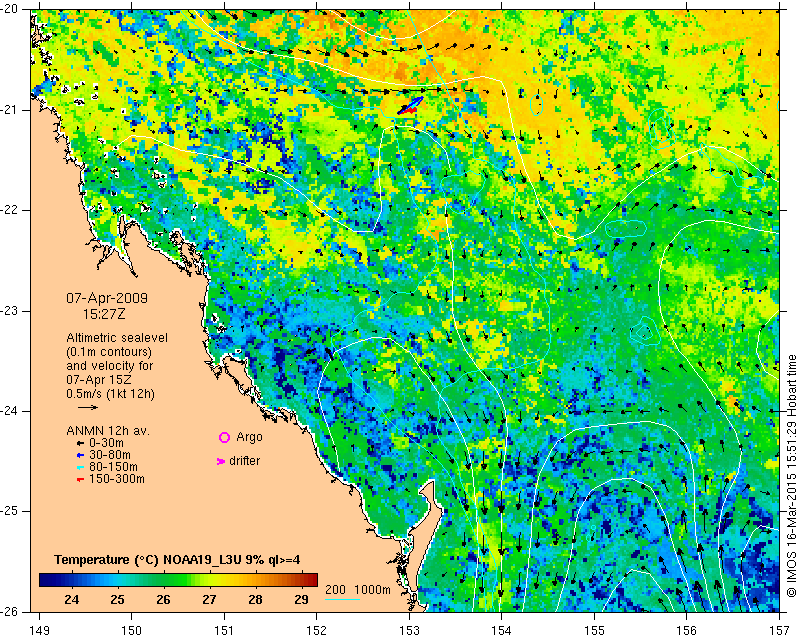The image size is (800, 640).
Task: Click the cyan 200m depth contour line sample
Action: pos(342,599)
